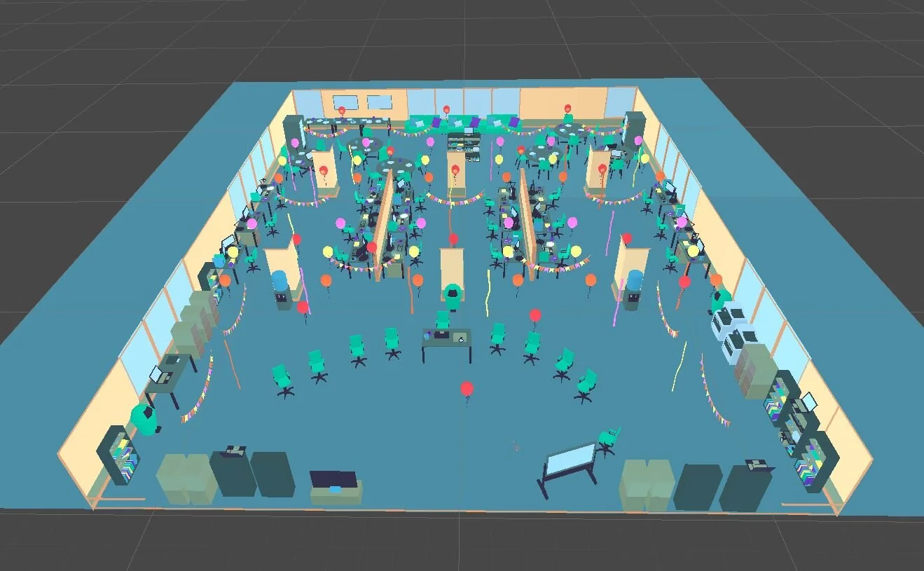Pick the open shelf unit at the back center
924x571 pixels.
click(464, 146)
